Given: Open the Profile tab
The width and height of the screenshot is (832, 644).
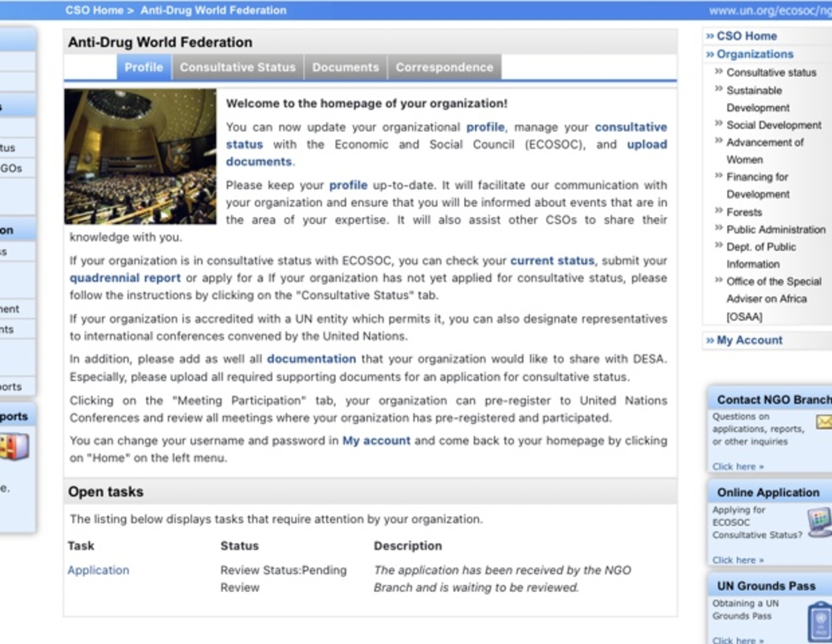Looking at the screenshot, I should tap(144, 67).
